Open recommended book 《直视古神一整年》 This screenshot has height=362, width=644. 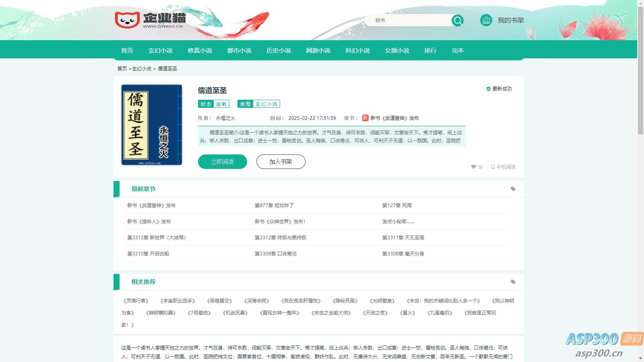[x=279, y=313]
